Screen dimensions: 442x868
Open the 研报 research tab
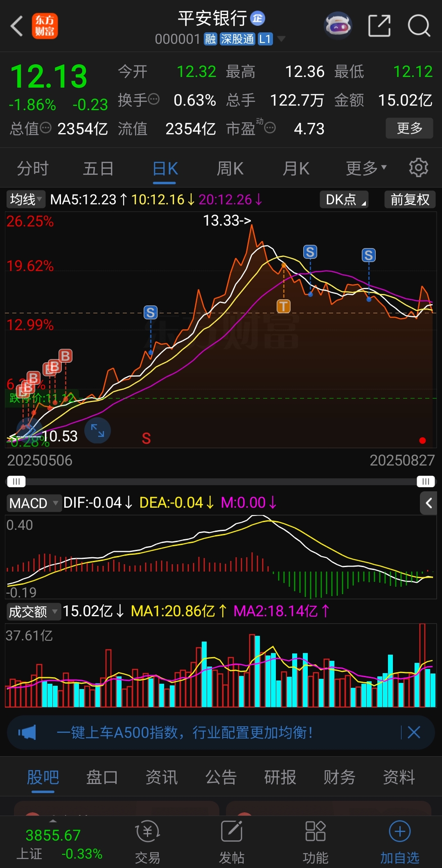[x=280, y=777]
